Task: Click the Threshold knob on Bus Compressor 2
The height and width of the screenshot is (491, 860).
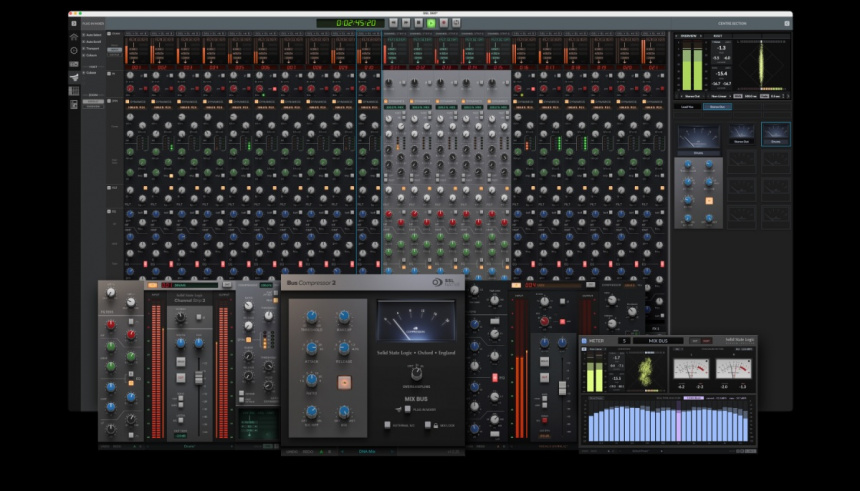Action: (311, 317)
